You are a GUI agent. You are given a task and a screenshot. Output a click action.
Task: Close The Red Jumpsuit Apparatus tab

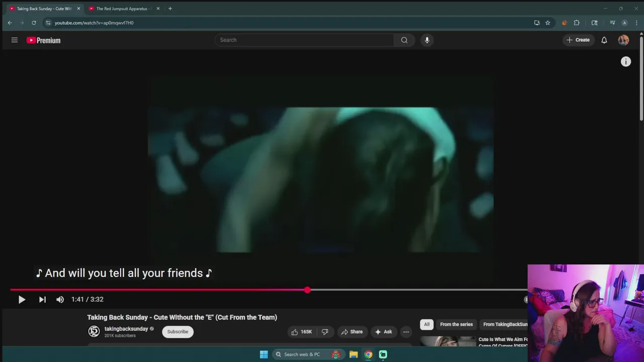(158, 9)
